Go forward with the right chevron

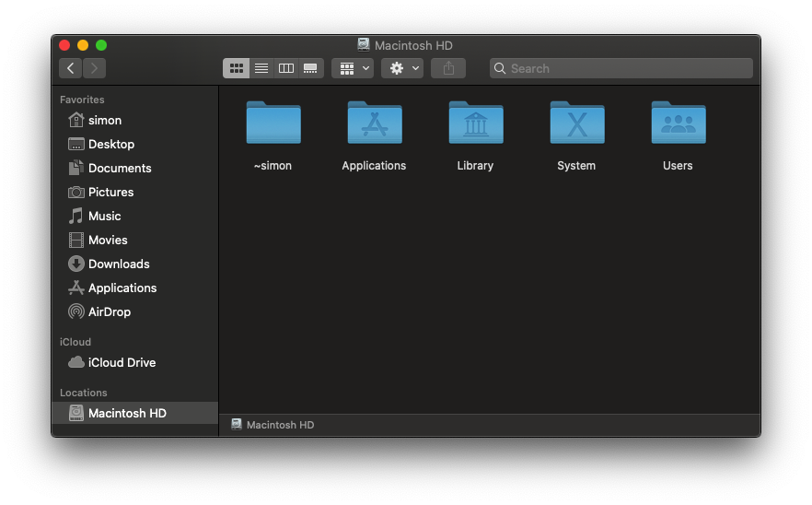(x=94, y=68)
